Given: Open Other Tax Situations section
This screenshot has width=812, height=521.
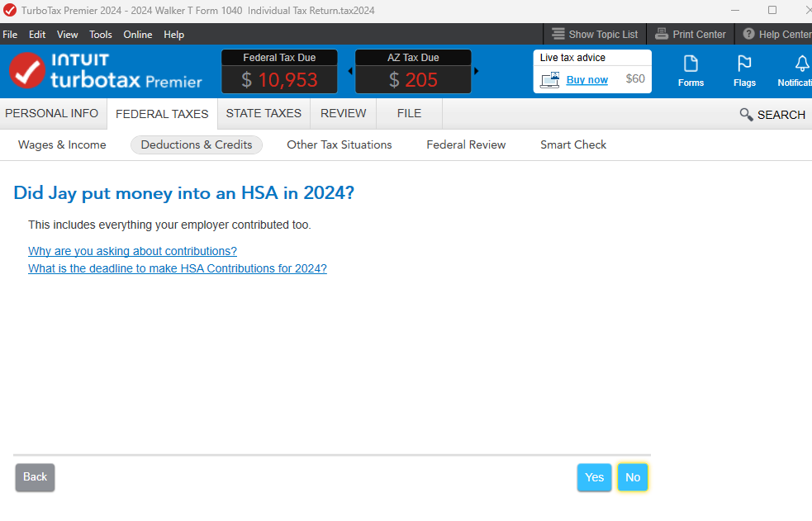Looking at the screenshot, I should pyautogui.click(x=340, y=144).
